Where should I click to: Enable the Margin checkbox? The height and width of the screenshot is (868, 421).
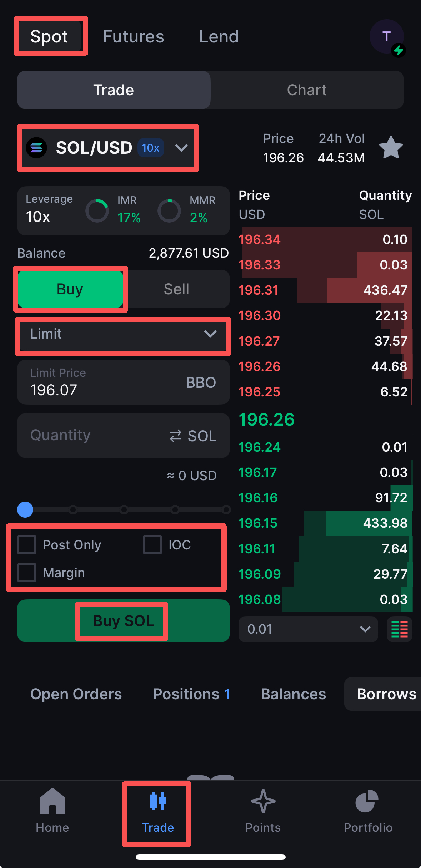tap(27, 573)
